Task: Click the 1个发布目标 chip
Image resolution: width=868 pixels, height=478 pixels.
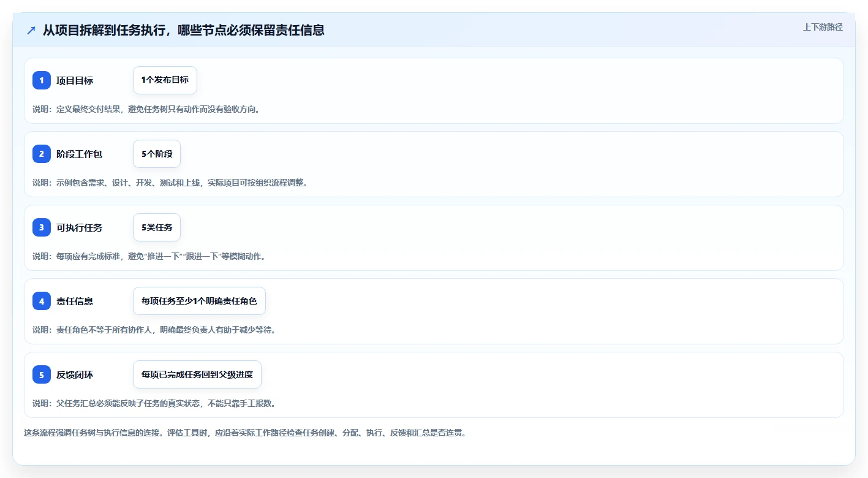Action: (165, 80)
